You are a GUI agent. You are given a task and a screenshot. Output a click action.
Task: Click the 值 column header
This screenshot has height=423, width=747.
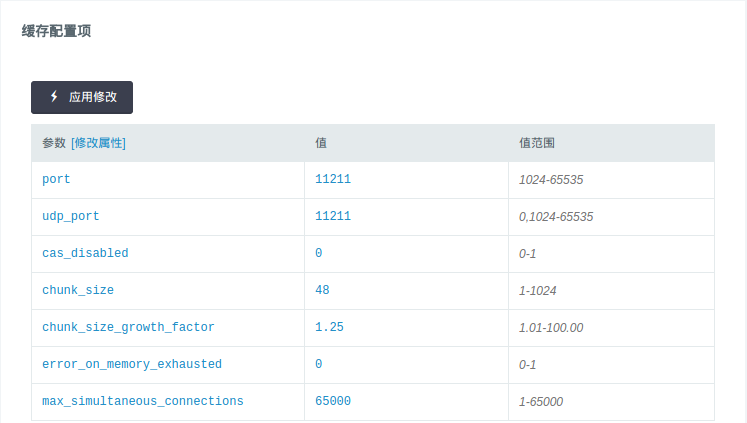(x=321, y=143)
